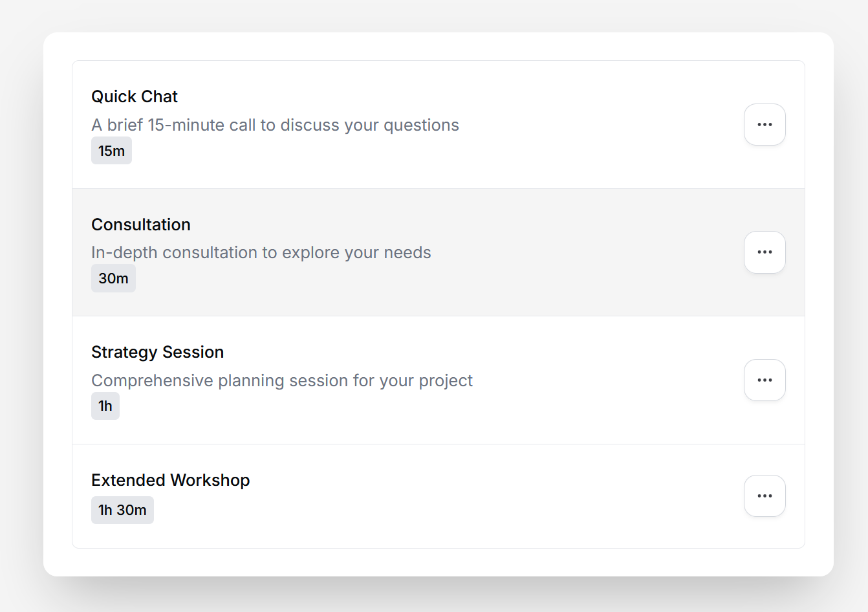Click the 30m duration badge
868x612 pixels.
(x=113, y=279)
